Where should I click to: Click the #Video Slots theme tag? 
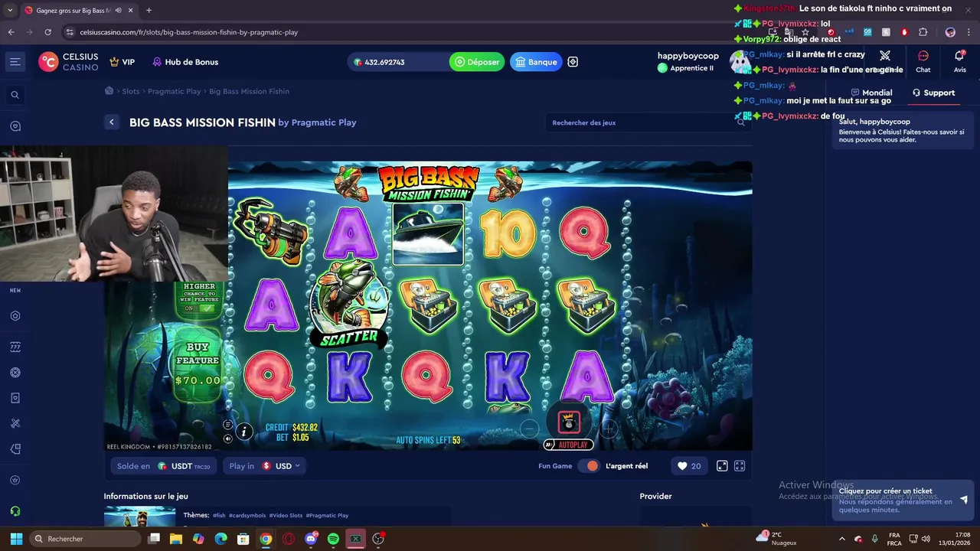tap(286, 515)
